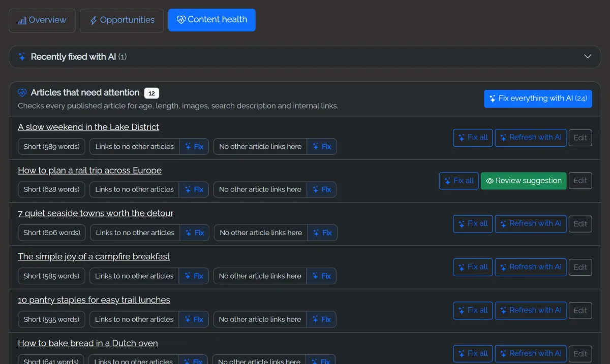Fix 'No other article links here' for rail trip
Screen dimensions: 610x364
pyautogui.click(x=322, y=189)
